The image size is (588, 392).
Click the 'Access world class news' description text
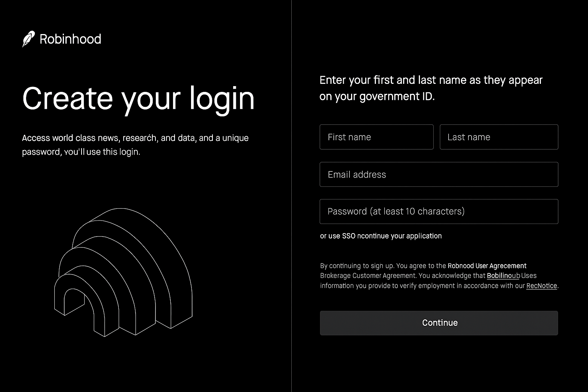135,145
